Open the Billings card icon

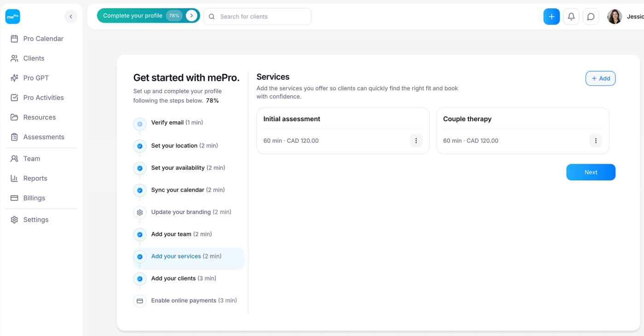click(14, 198)
